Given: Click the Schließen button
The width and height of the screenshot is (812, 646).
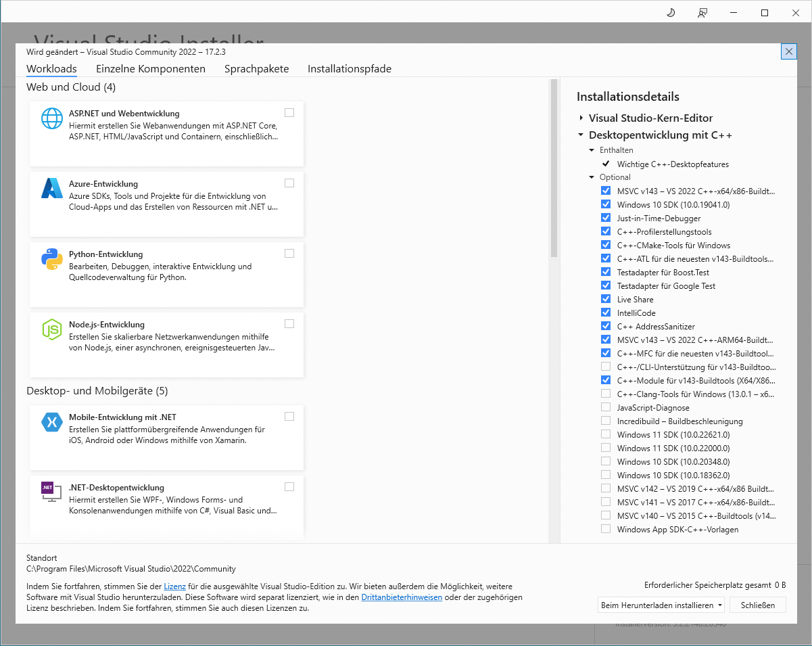Looking at the screenshot, I should pos(757,605).
